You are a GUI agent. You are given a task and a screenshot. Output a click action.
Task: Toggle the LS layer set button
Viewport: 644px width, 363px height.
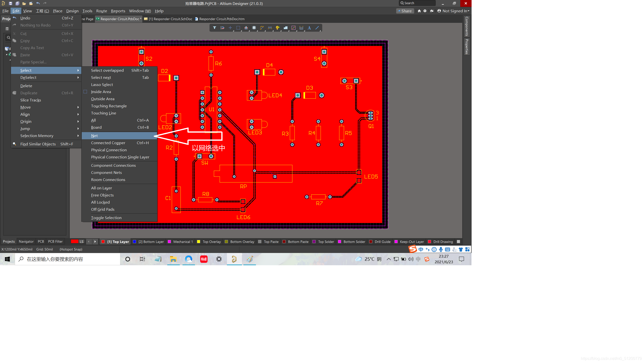tap(82, 241)
